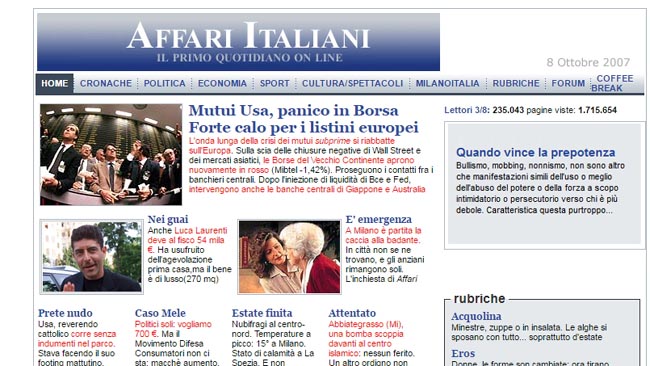Click the Luca Laurenti photo thumbnail
This screenshot has height=366, width=650.
point(92,257)
